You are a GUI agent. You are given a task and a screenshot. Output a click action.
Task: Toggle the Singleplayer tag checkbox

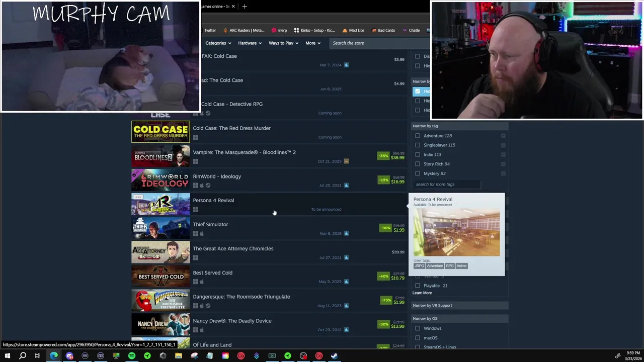point(418,145)
